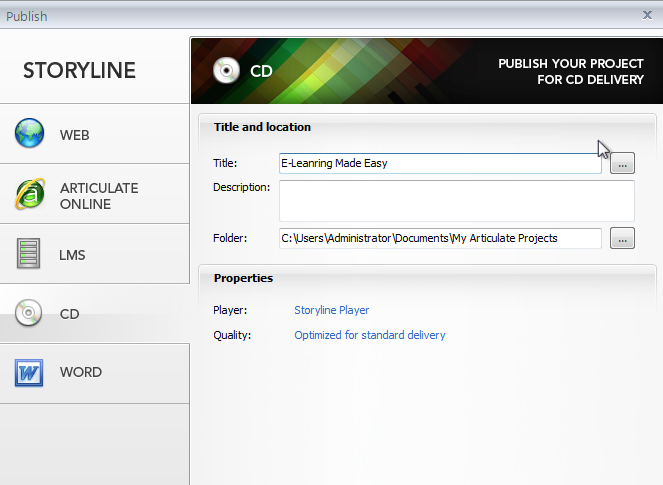663x485 pixels.
Task: Select the CD tab label
Action: coord(69,314)
